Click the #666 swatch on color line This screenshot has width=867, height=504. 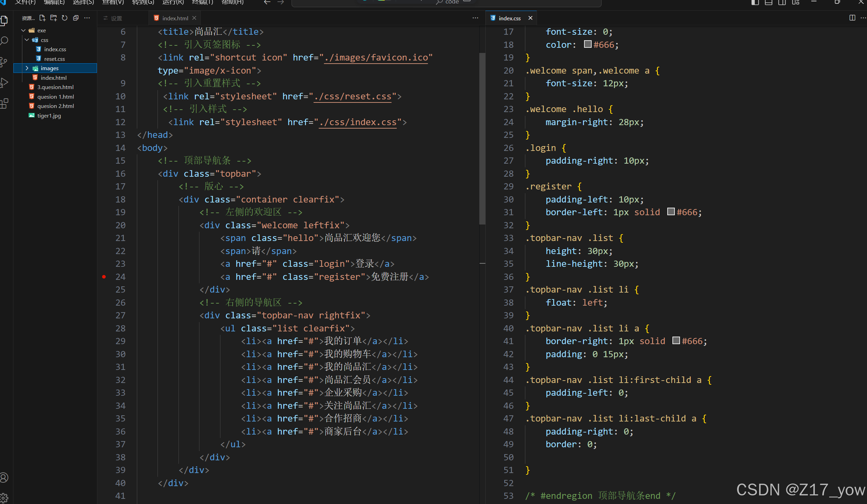click(x=588, y=44)
